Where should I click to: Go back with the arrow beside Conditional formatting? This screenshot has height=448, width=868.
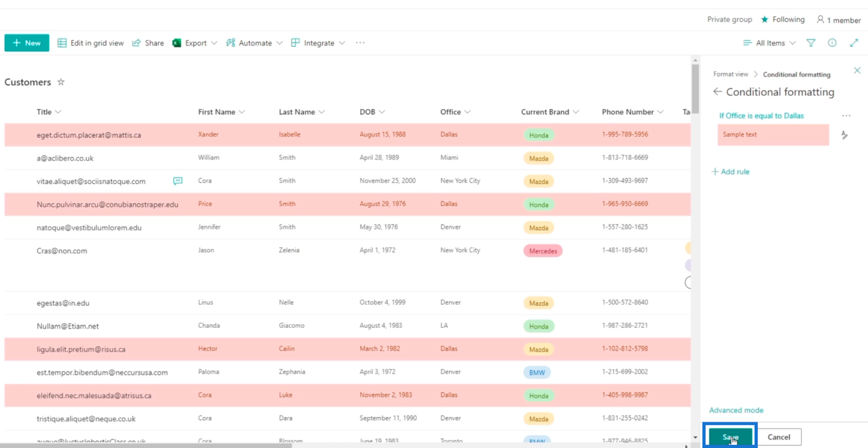717,92
